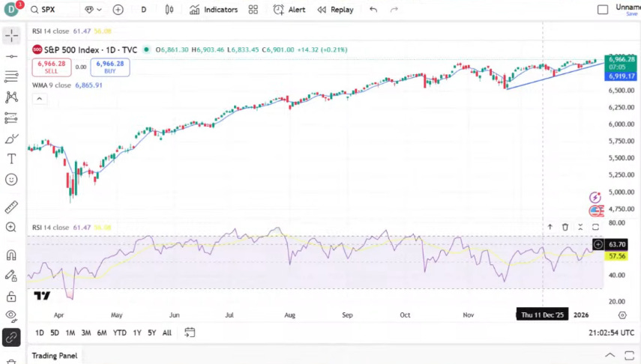
Task: Open the diamond broker dropdown
Action: click(x=93, y=10)
